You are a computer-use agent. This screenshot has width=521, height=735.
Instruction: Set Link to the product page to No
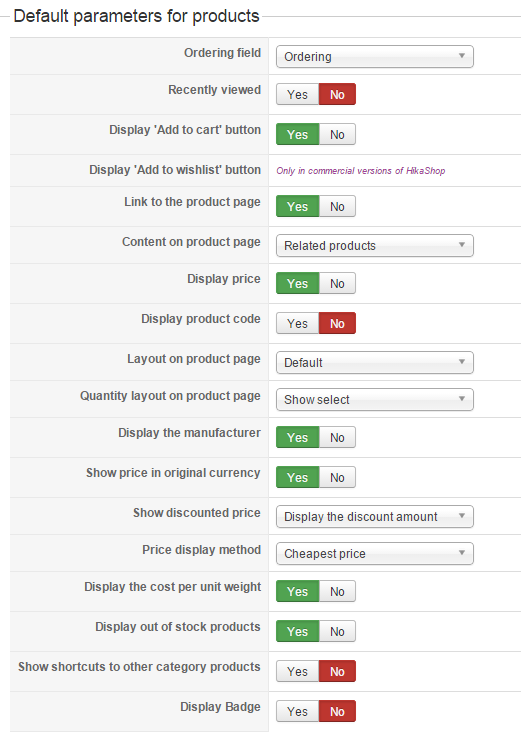pos(337,206)
